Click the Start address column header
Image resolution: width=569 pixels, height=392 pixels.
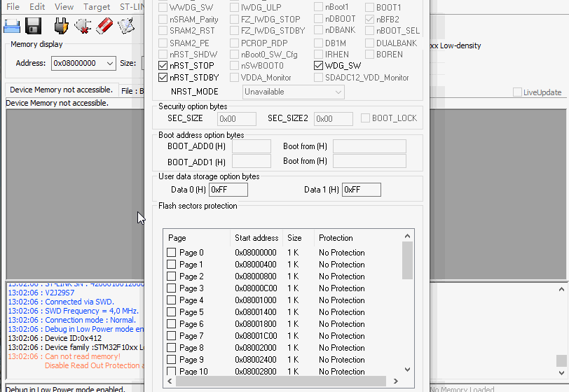[256, 238]
